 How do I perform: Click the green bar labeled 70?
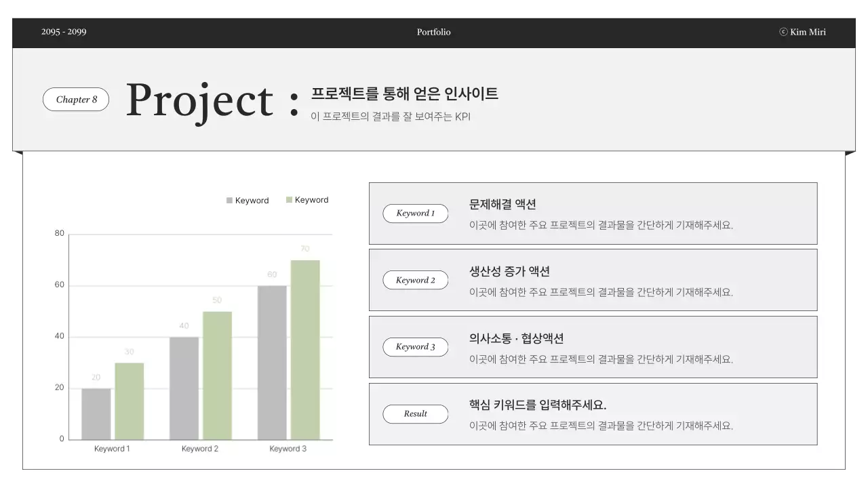pyautogui.click(x=305, y=349)
